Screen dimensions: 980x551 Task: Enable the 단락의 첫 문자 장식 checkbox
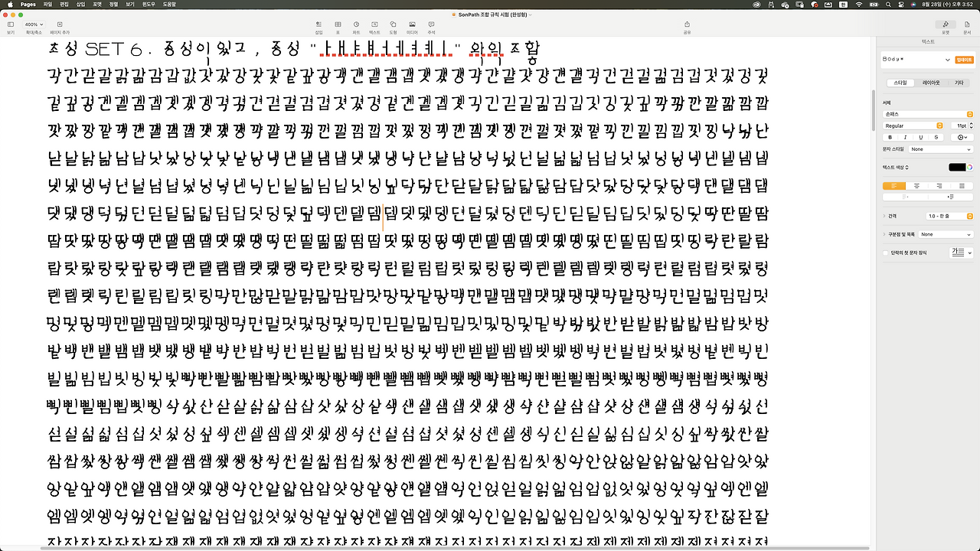885,252
